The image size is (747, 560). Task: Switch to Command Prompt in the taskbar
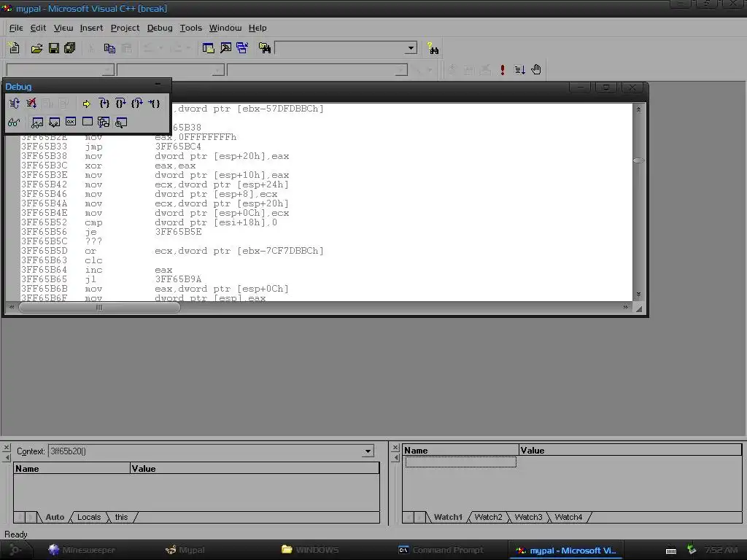click(x=441, y=550)
